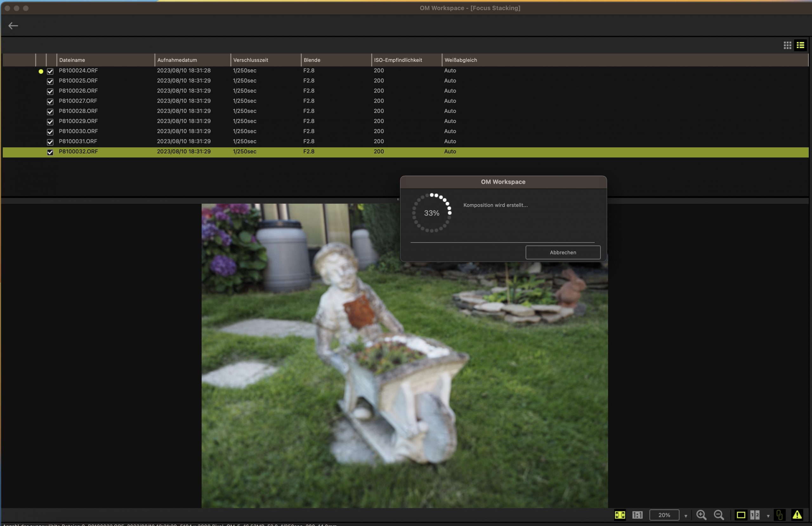Cancel composition with the Abbrechen button
The height and width of the screenshot is (526, 812).
click(563, 252)
